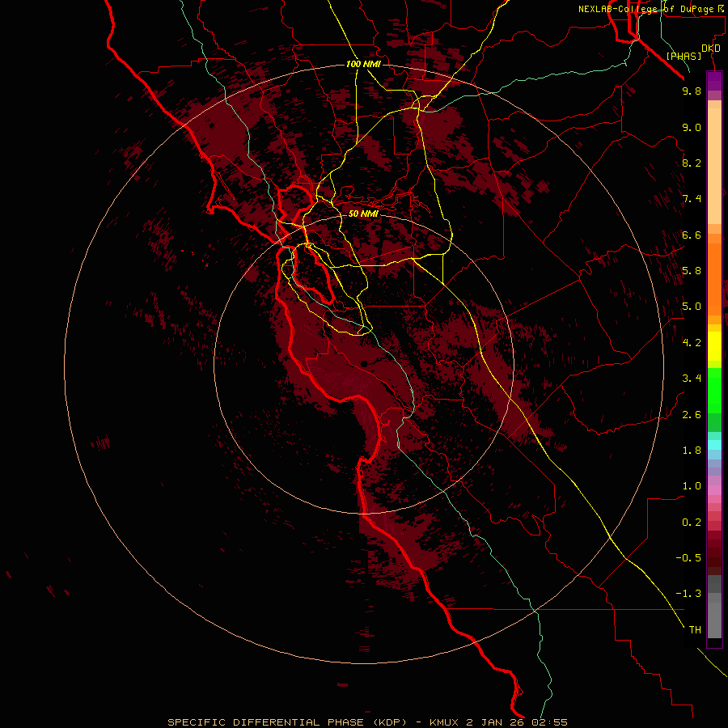The height and width of the screenshot is (728, 728).
Task: Click the yellow swatch in color bar
Action: 714,346
